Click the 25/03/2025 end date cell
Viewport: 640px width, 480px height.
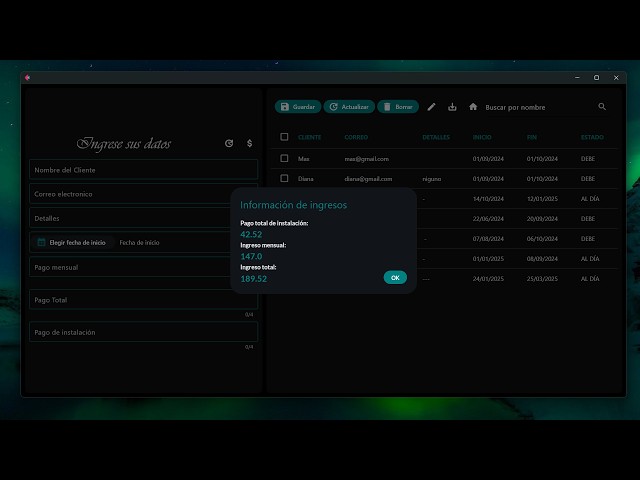(542, 279)
